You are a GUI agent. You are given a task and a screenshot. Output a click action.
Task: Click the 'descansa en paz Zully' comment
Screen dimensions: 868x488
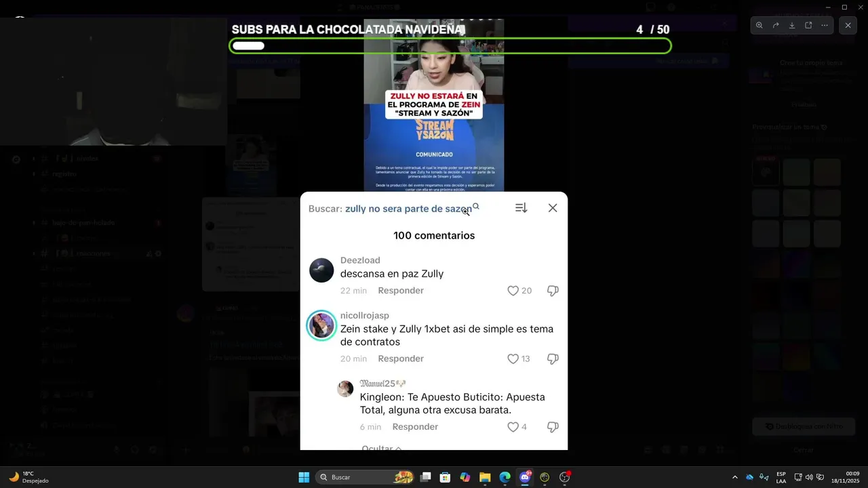tap(392, 274)
